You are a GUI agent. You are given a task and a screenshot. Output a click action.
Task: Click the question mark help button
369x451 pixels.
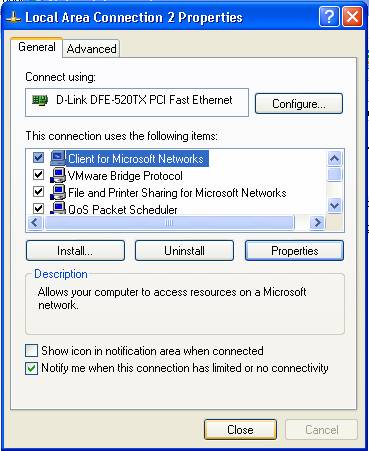point(329,16)
